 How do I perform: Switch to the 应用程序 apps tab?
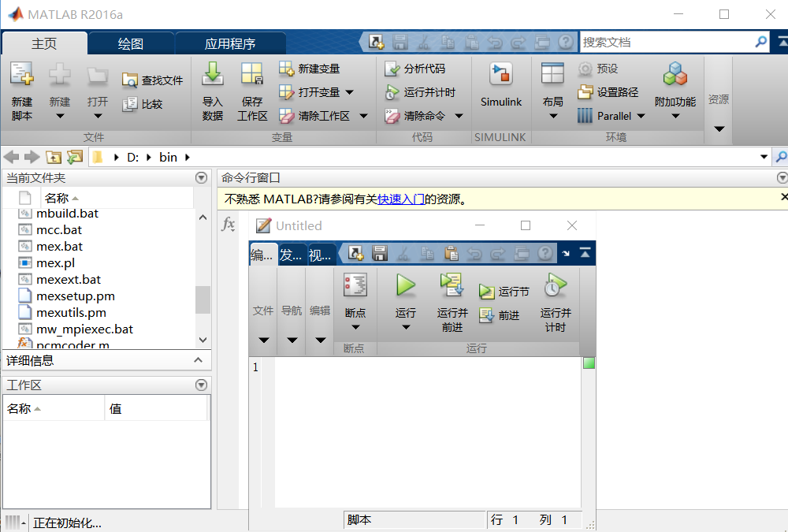tap(230, 43)
